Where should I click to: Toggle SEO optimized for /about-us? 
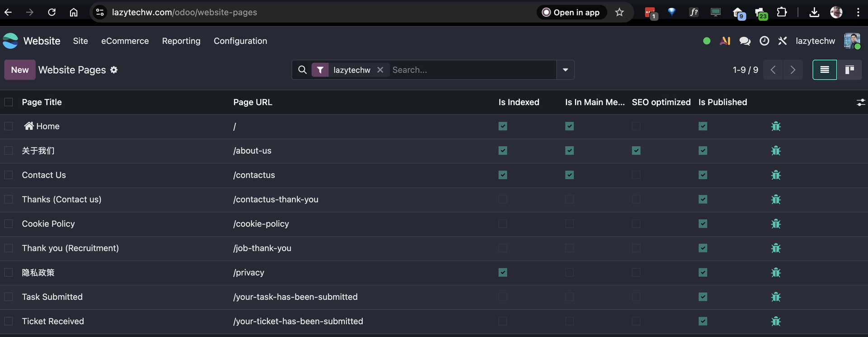636,151
